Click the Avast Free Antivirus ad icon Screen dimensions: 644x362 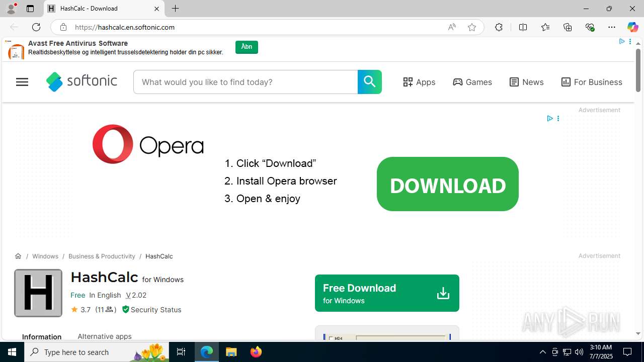click(16, 51)
